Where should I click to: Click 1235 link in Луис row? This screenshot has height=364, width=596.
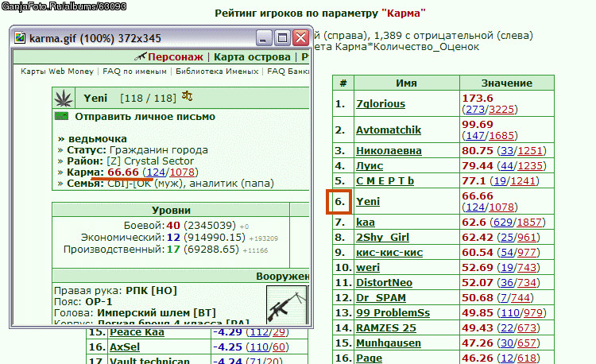530,166
